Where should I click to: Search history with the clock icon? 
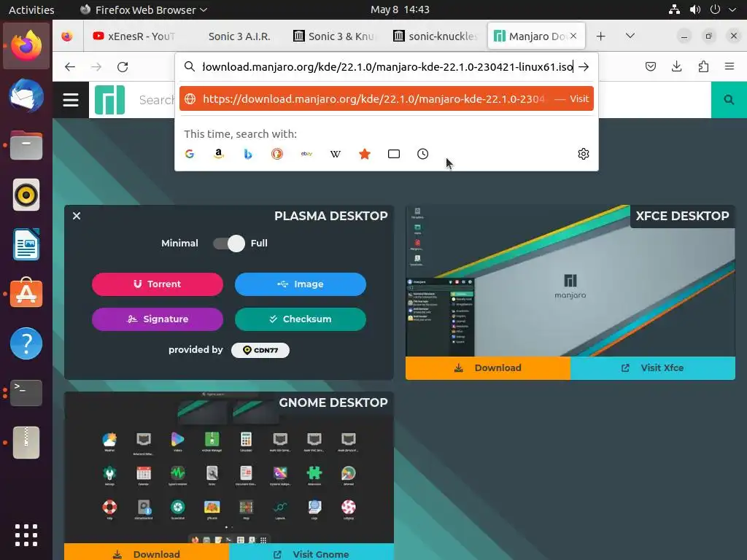(x=422, y=154)
